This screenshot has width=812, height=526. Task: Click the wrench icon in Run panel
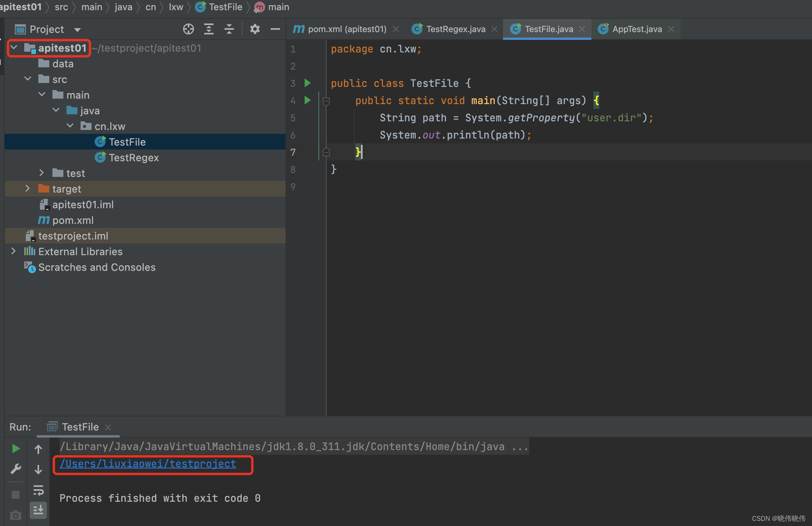(16, 469)
